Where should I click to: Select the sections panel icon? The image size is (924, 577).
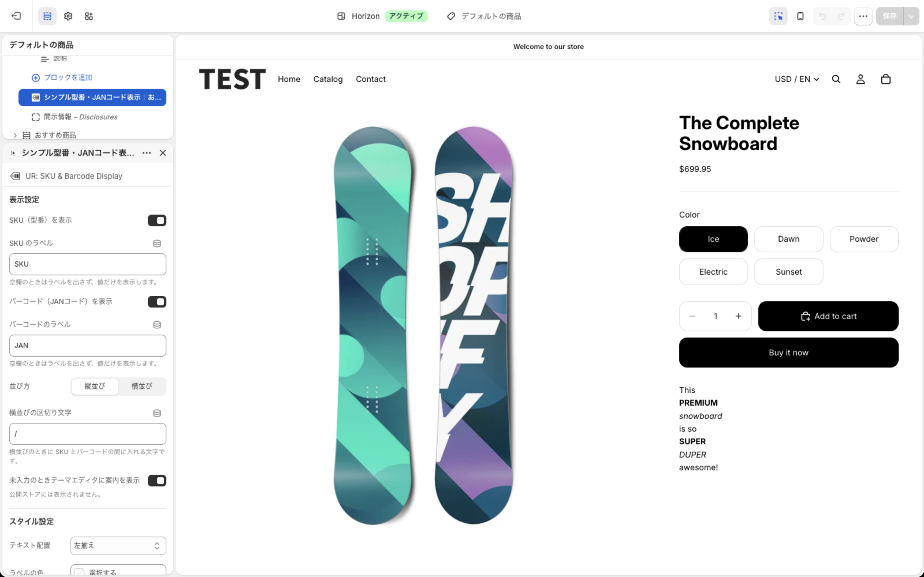click(47, 16)
